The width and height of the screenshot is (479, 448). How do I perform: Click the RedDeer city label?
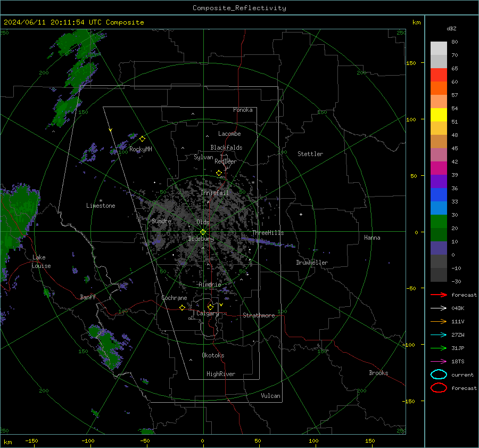pyautogui.click(x=226, y=161)
